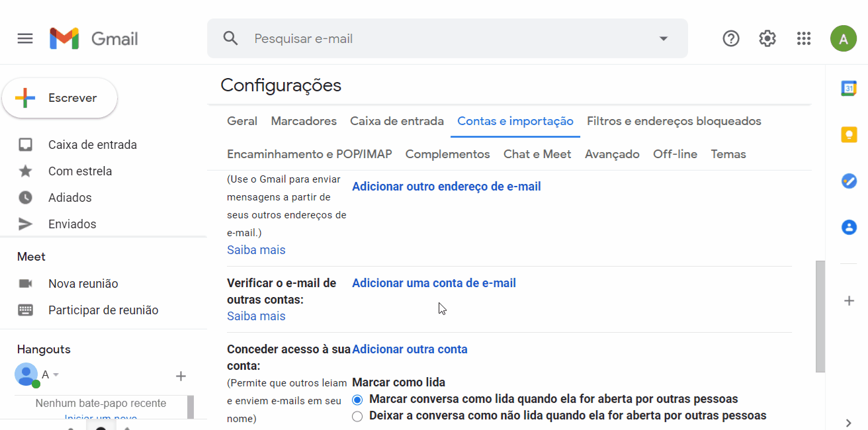
Task: Open Google Keep side panel icon
Action: [x=849, y=134]
